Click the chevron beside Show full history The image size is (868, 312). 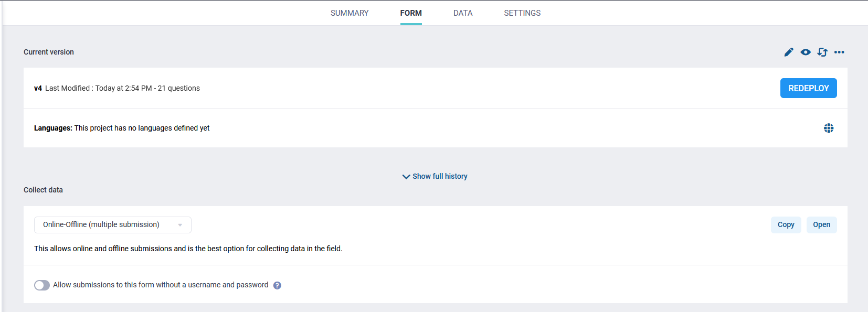tap(406, 177)
